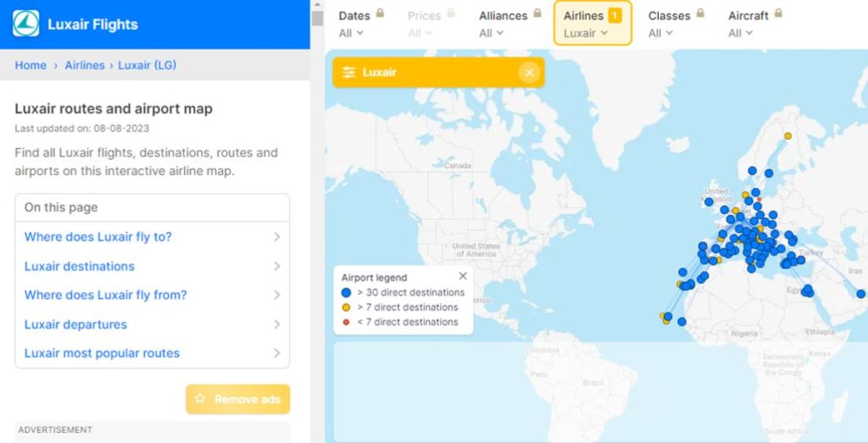Click the sidebar scrollbar thumb
868x443 pixels.
[317, 18]
